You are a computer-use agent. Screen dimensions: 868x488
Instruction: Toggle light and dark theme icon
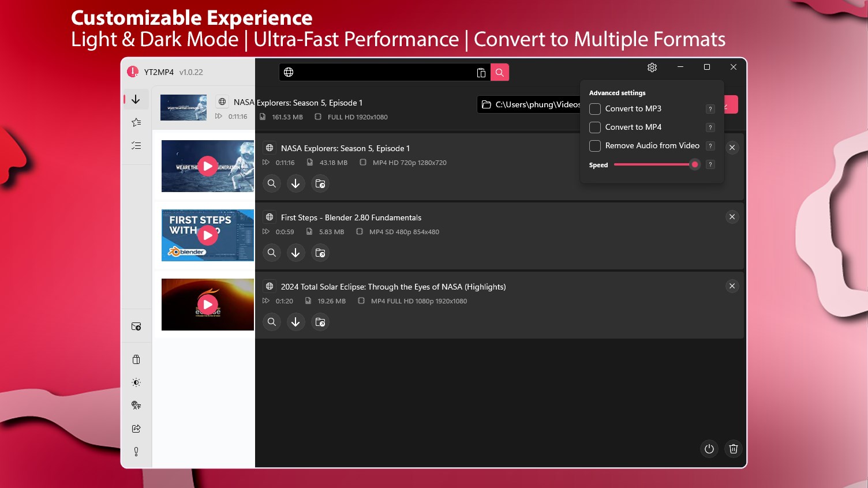(136, 382)
